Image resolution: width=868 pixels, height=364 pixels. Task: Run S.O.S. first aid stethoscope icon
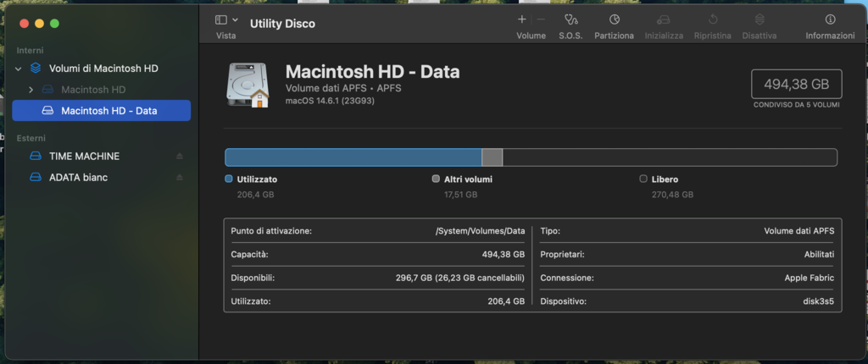click(570, 20)
